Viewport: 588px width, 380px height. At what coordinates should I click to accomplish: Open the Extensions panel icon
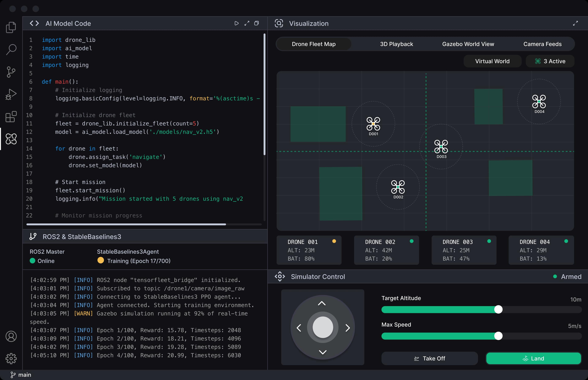coord(11,116)
